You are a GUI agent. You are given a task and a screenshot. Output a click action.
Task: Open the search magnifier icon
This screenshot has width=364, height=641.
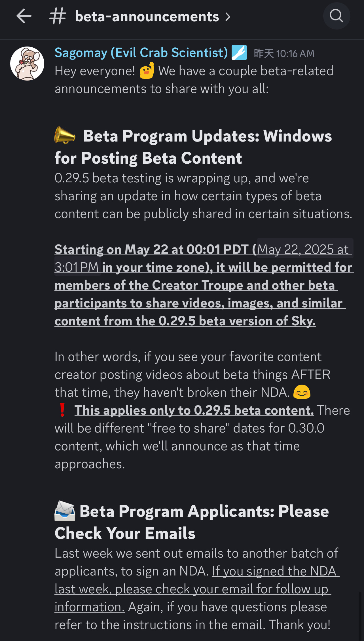[337, 16]
